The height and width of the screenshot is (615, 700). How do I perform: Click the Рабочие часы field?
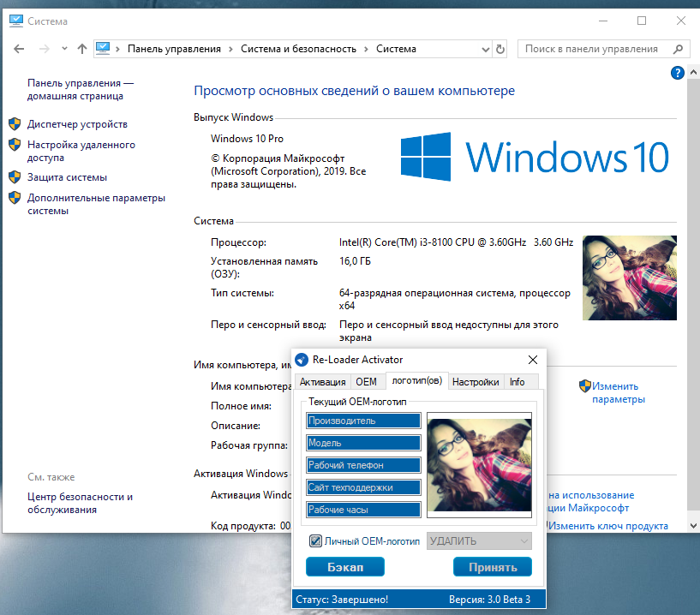pos(363,510)
